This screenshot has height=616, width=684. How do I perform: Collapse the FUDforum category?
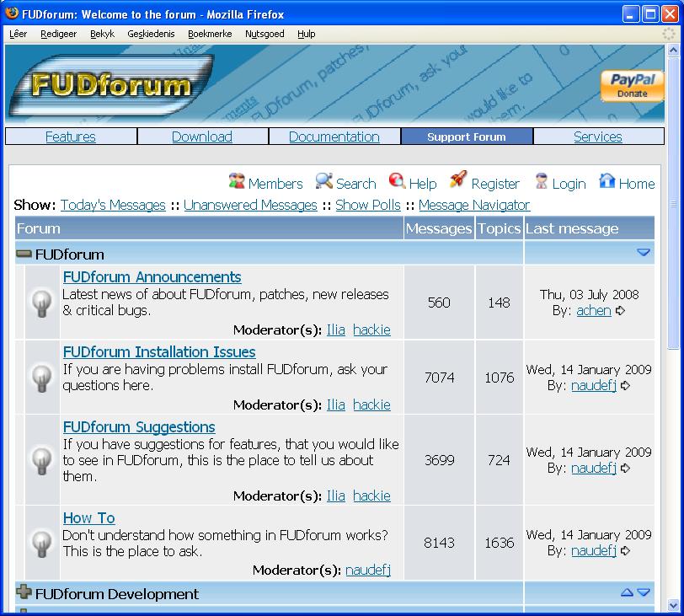coord(24,254)
